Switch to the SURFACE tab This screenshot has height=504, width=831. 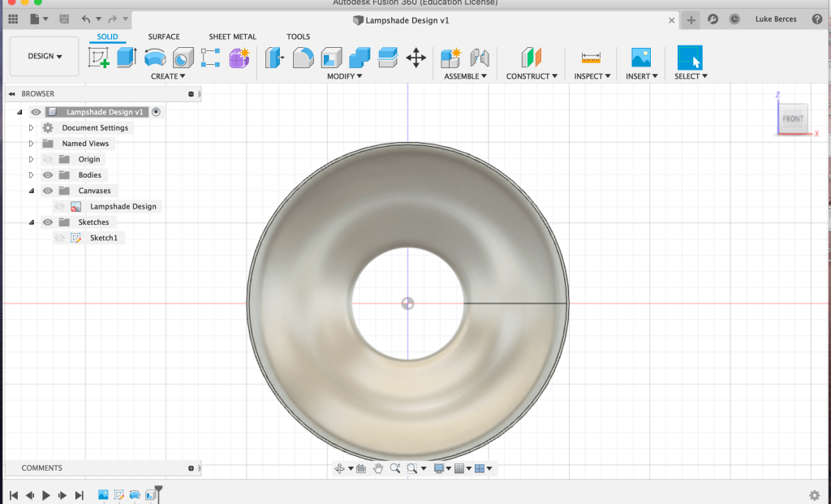pos(164,37)
